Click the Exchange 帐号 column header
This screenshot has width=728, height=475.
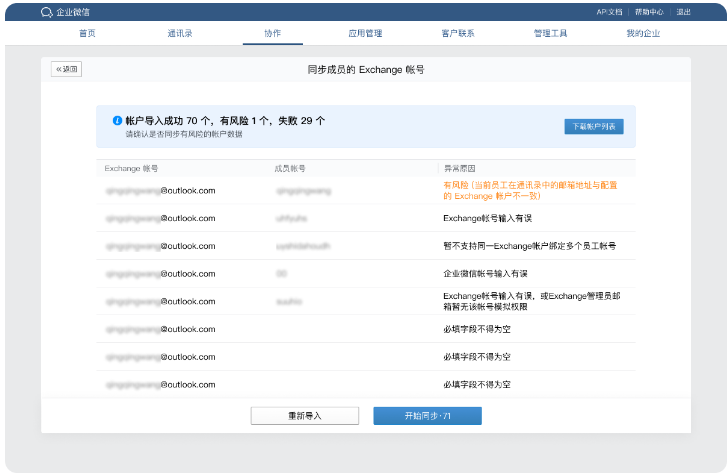131,168
